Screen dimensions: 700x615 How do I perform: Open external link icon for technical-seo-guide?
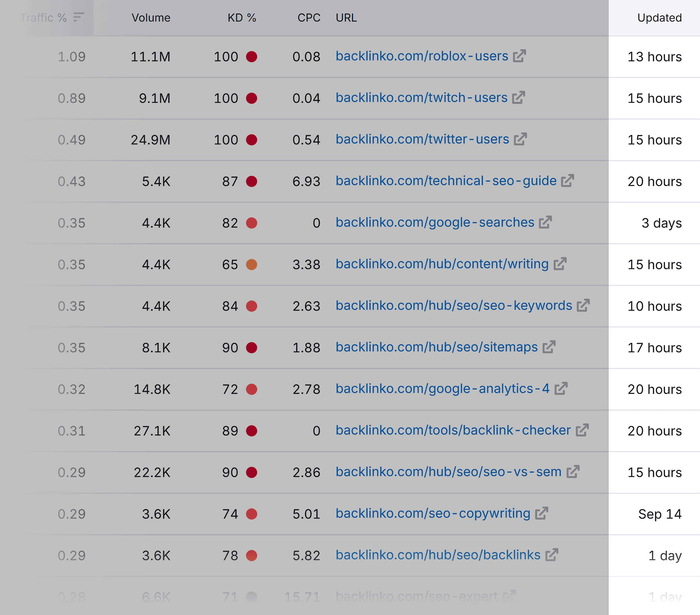pyautogui.click(x=568, y=181)
